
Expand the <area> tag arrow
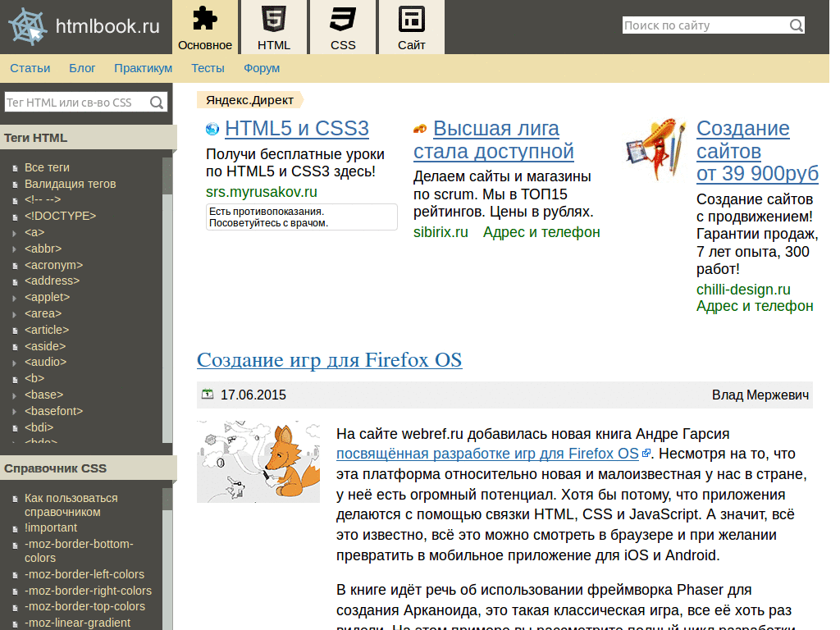(15, 314)
